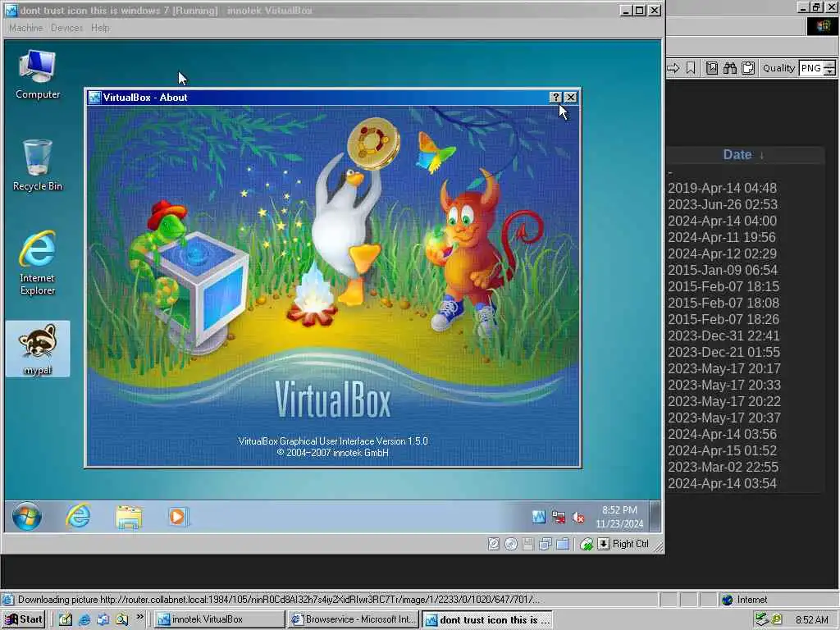Open the host Start button

click(24, 619)
